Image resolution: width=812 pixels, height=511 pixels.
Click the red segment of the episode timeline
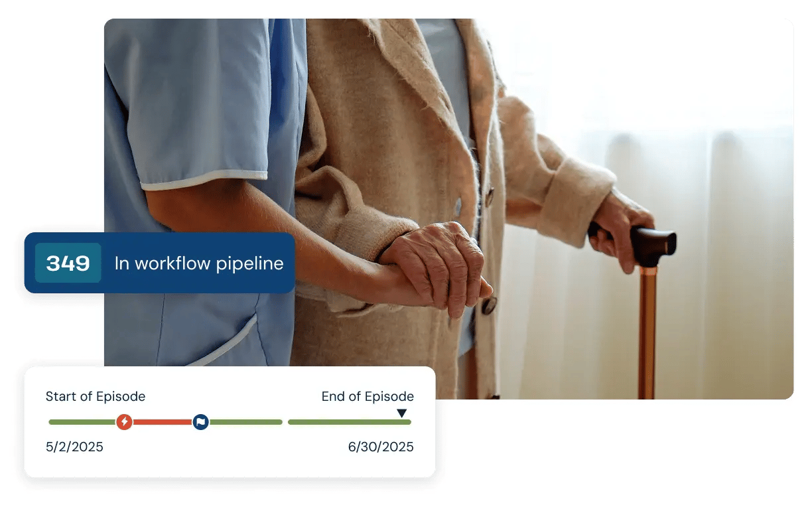[163, 422]
